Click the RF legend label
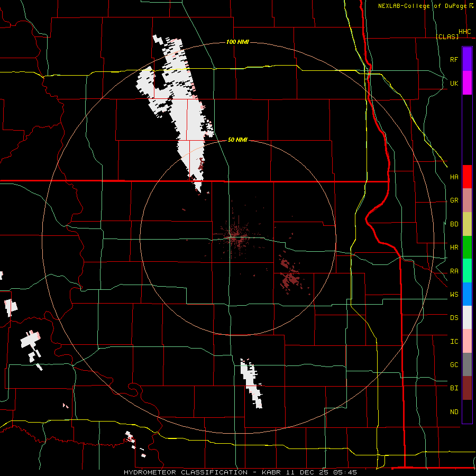476x476 pixels. point(454,59)
